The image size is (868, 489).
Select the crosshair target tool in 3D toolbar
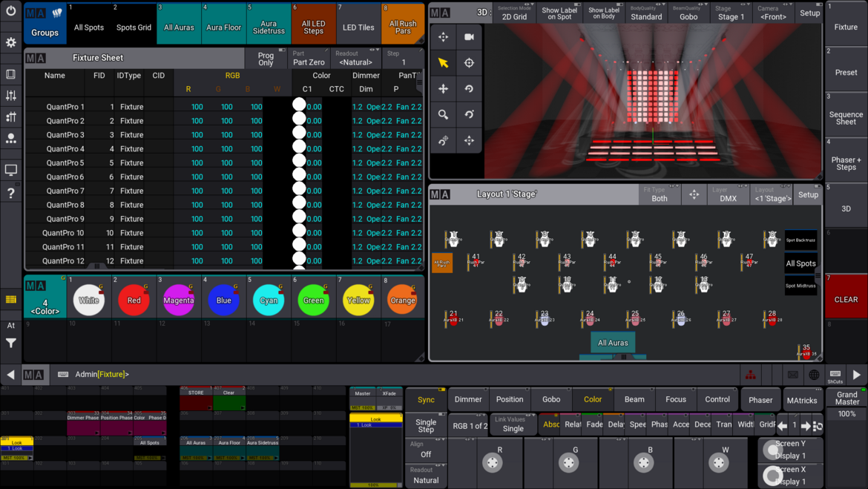[x=469, y=62]
